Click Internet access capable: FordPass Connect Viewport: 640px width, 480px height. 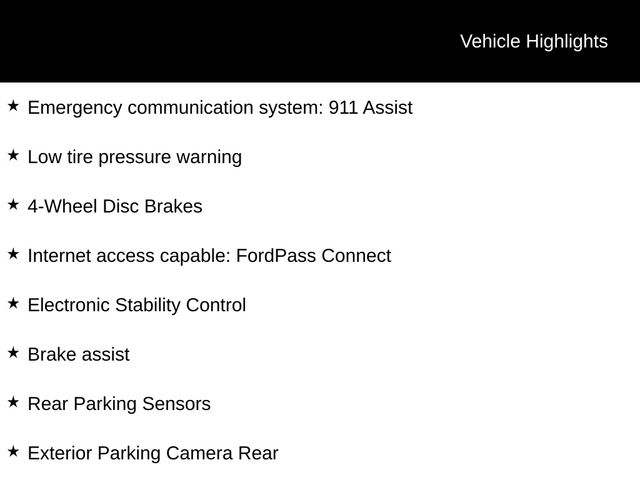209,256
